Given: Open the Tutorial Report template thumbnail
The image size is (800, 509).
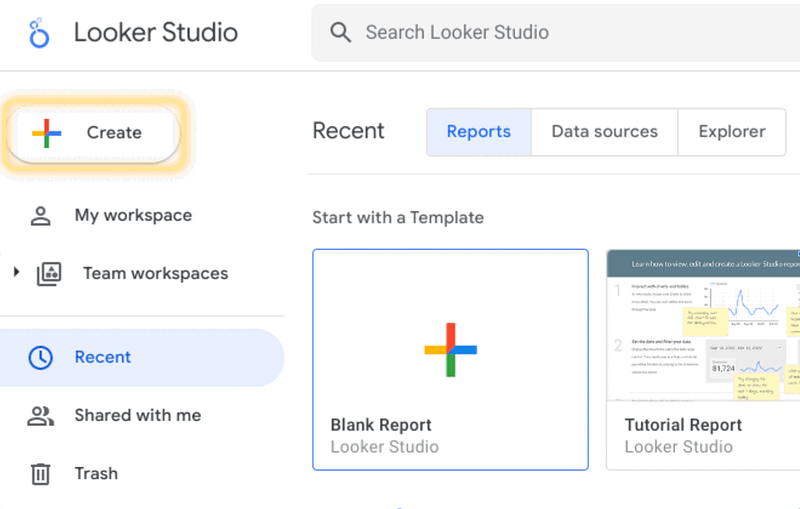Looking at the screenshot, I should [703, 325].
